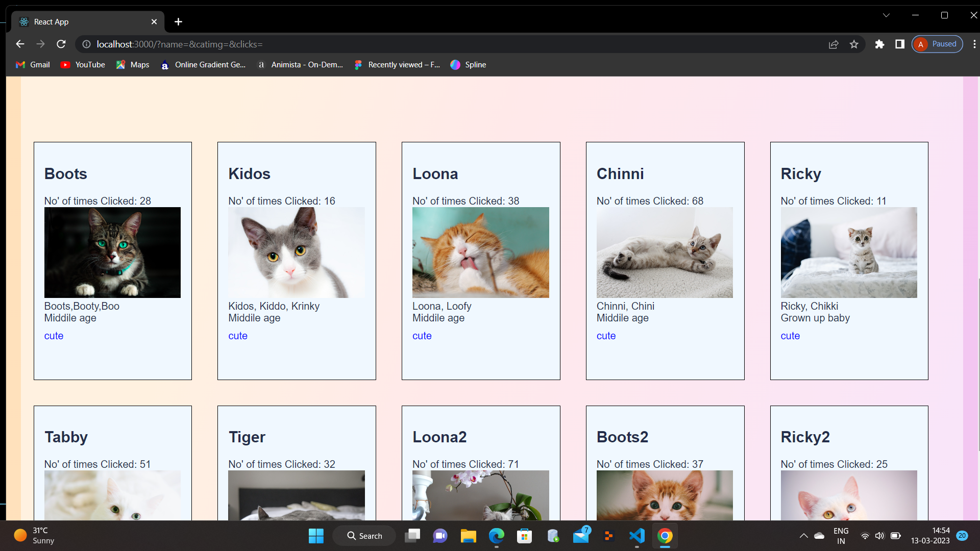Click Kidos' cat photo
980x551 pixels.
tap(297, 252)
